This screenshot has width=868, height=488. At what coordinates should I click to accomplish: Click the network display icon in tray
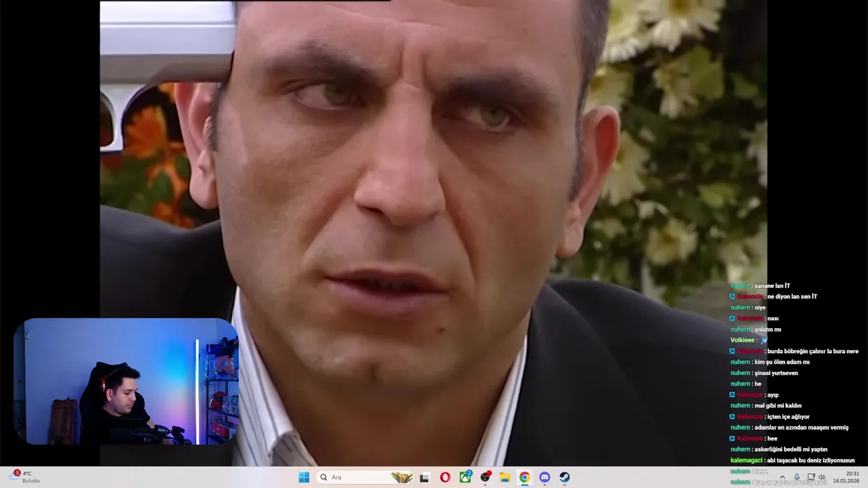[x=811, y=477]
